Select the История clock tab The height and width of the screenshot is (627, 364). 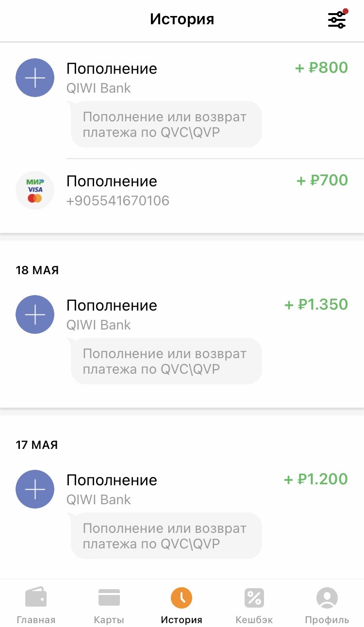pyautogui.click(x=182, y=605)
